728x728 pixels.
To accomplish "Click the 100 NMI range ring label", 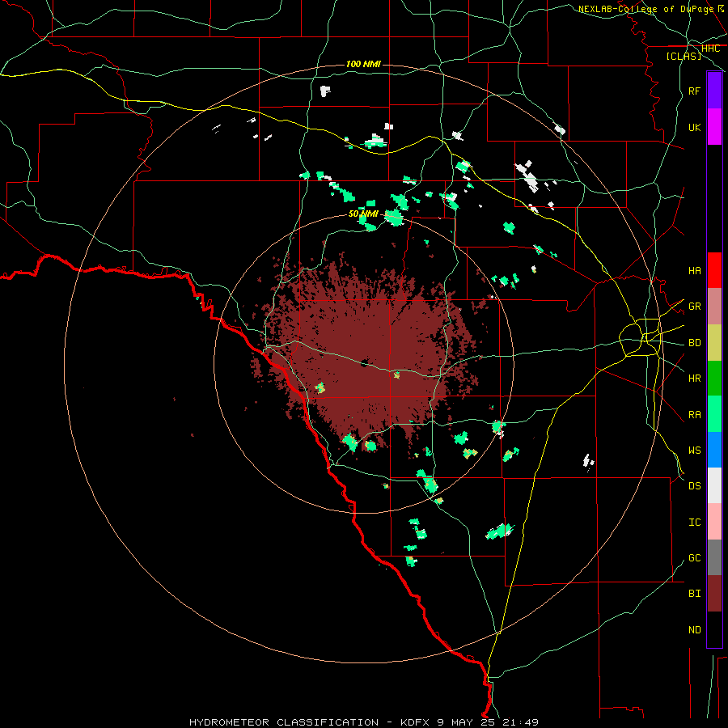I will coord(363,64).
